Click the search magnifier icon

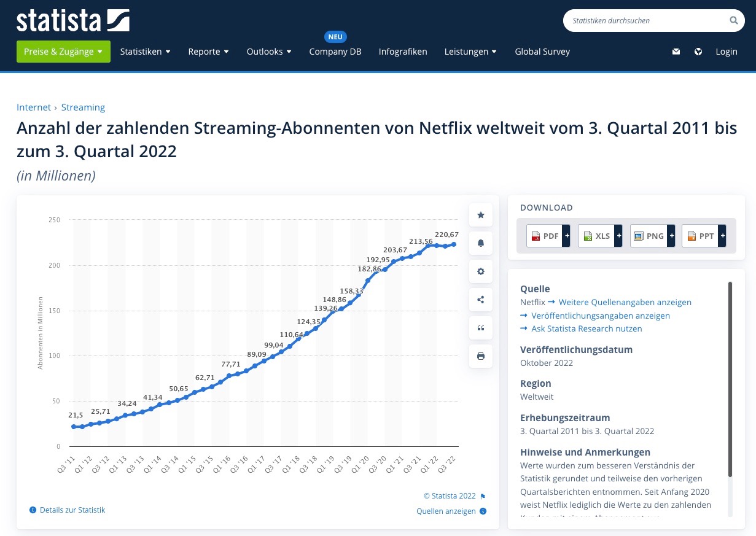pos(733,20)
